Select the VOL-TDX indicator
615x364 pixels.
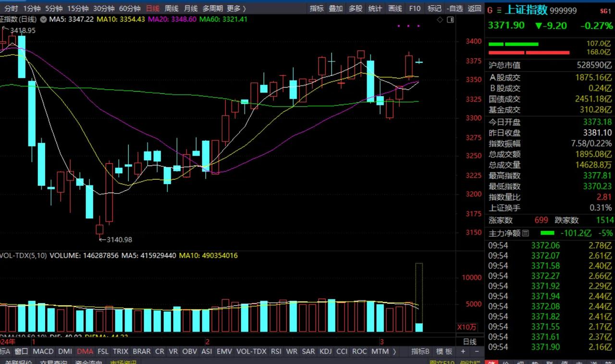tap(251, 352)
